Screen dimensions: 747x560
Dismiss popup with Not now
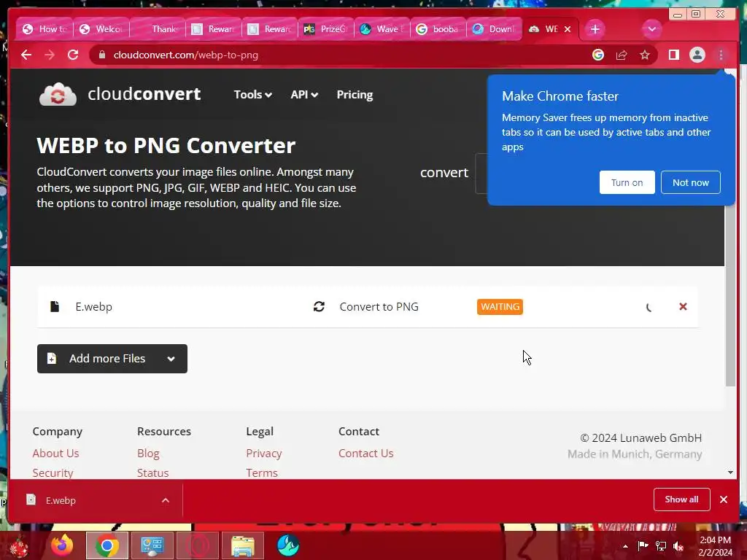tap(690, 182)
